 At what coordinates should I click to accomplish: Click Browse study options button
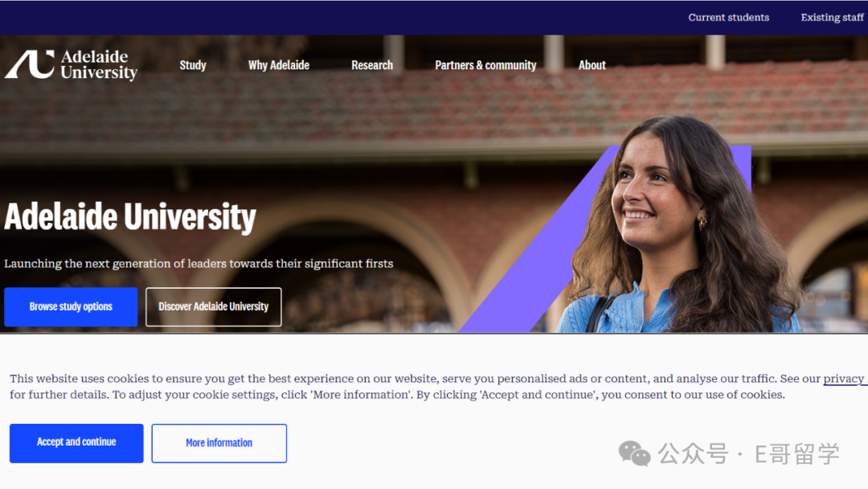coord(71,306)
